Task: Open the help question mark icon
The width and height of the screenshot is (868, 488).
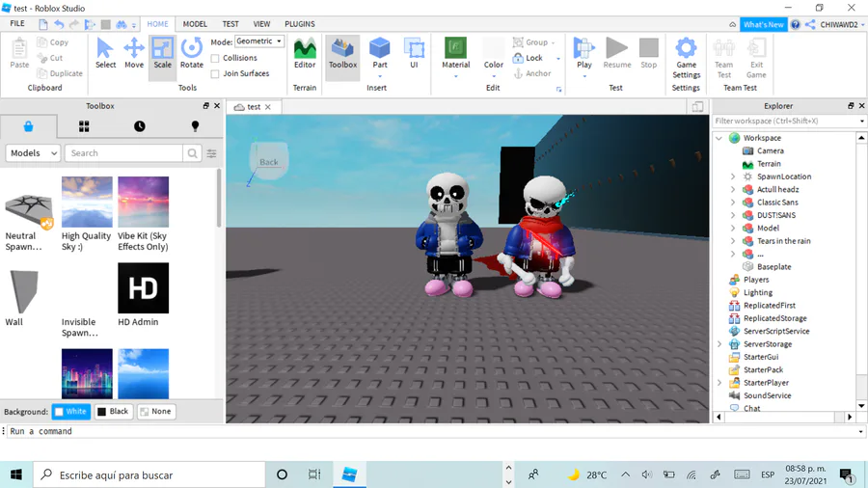Action: coord(796,24)
